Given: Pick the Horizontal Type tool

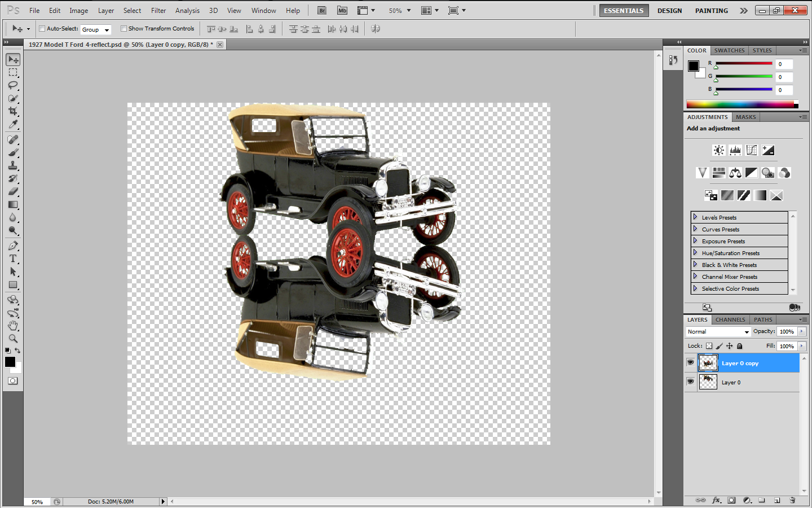Looking at the screenshot, I should click(13, 259).
